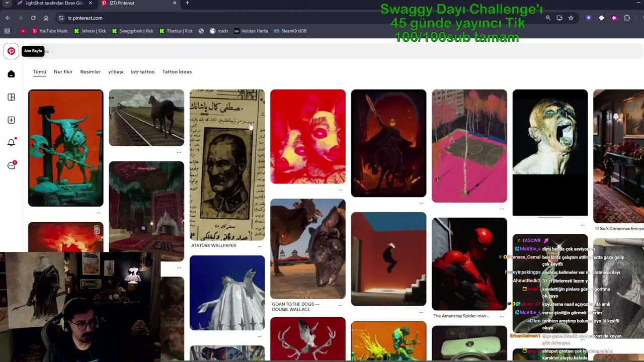Viewport: 644px width, 362px height.
Task: Open more options under dark horseman pin
Action: [x=421, y=203]
